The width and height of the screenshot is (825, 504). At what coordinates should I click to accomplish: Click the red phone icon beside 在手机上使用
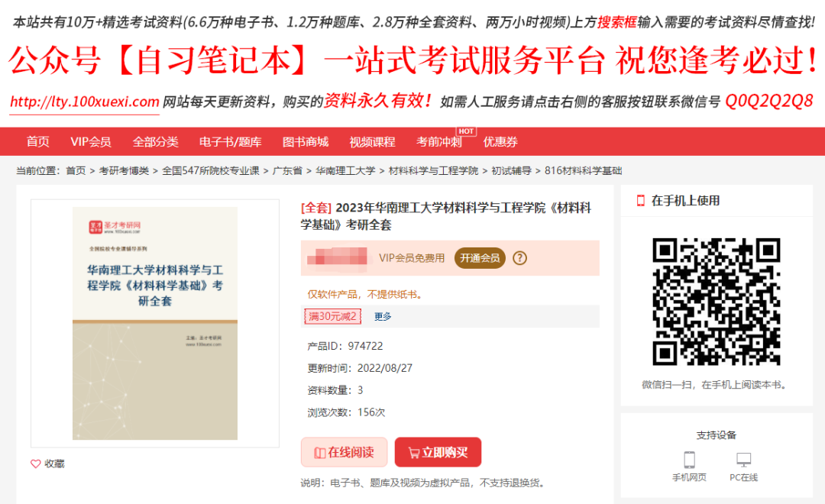click(x=640, y=200)
